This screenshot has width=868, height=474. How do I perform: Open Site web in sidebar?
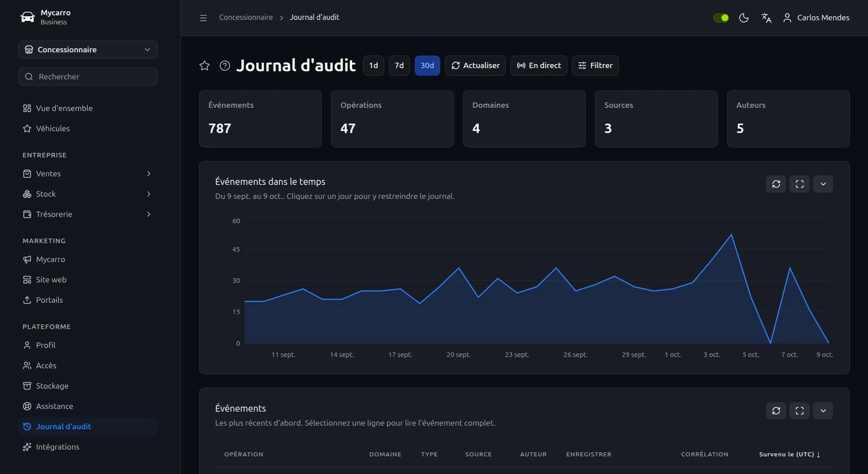pos(88,280)
